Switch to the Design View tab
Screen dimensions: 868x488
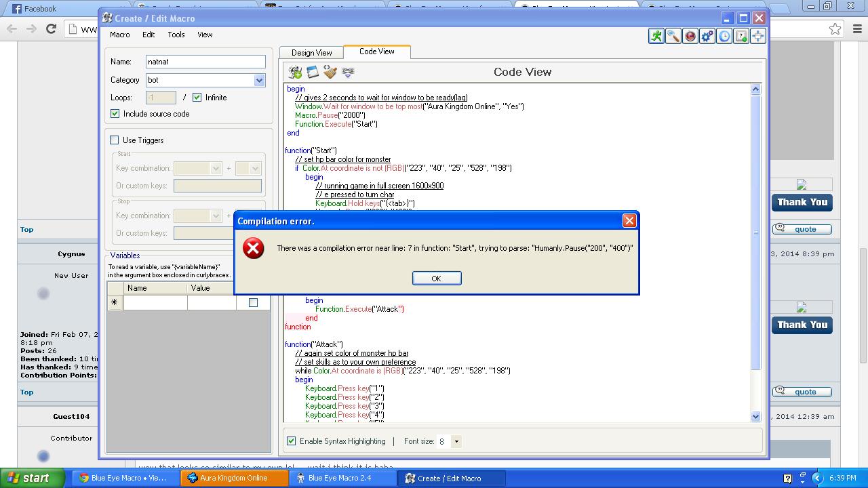pos(312,53)
